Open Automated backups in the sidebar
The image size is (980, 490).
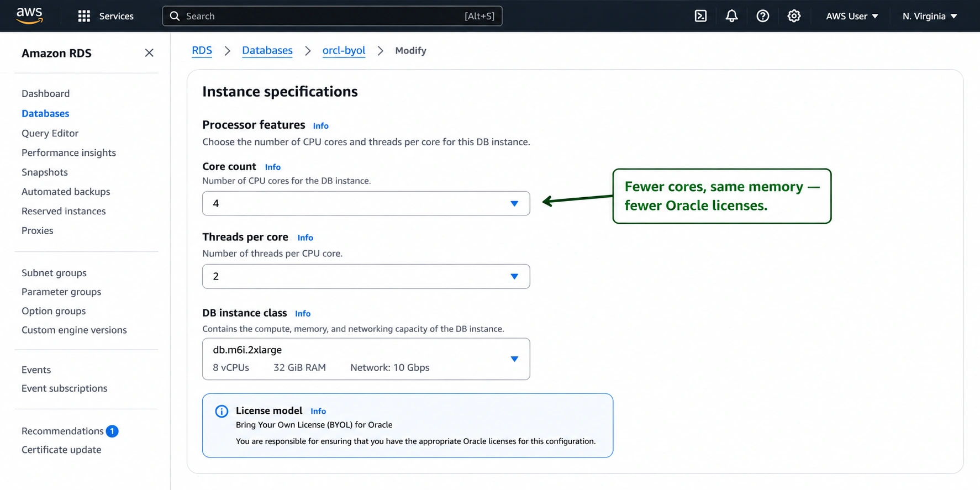point(66,192)
